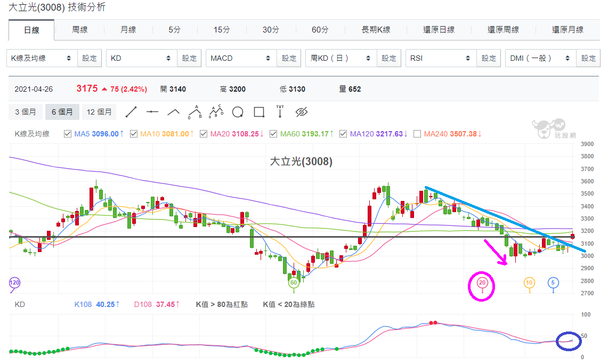Pick the A-B-C-D wave drawing tool
608x364 pixels.
click(x=216, y=111)
